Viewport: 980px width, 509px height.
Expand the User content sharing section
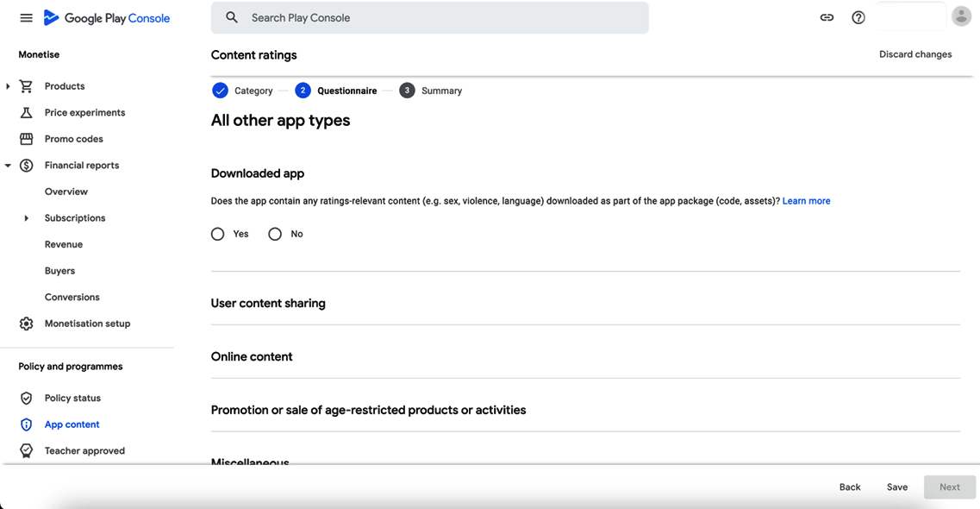pos(268,304)
